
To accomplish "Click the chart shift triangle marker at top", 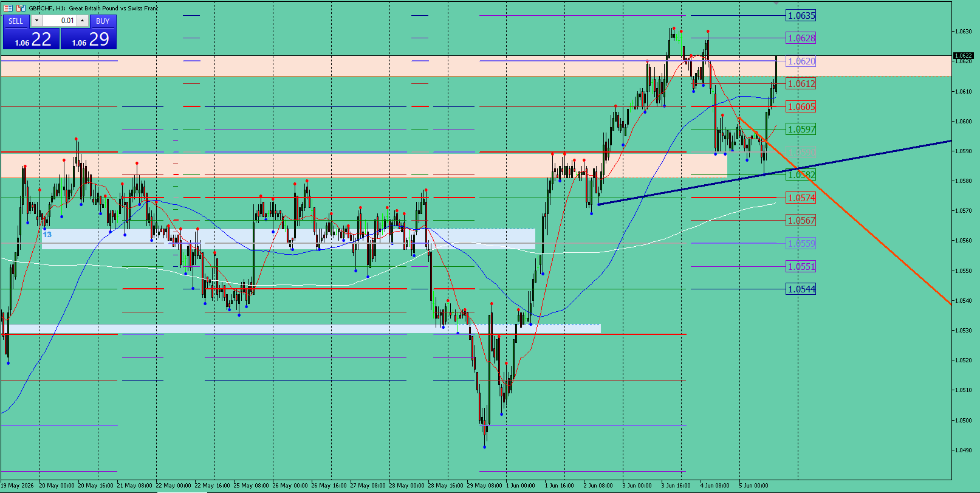I will tap(776, 4).
